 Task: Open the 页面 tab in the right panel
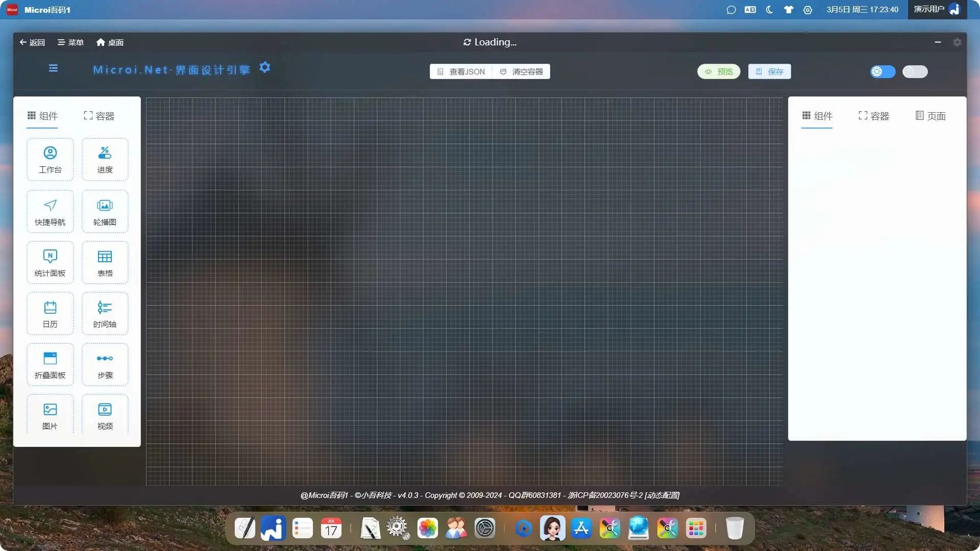tap(930, 116)
